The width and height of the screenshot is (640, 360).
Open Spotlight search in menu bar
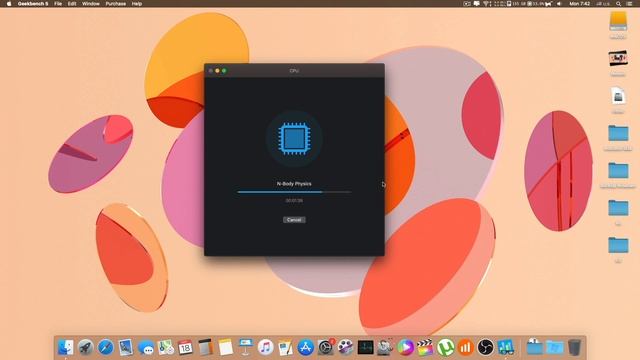pos(619,4)
